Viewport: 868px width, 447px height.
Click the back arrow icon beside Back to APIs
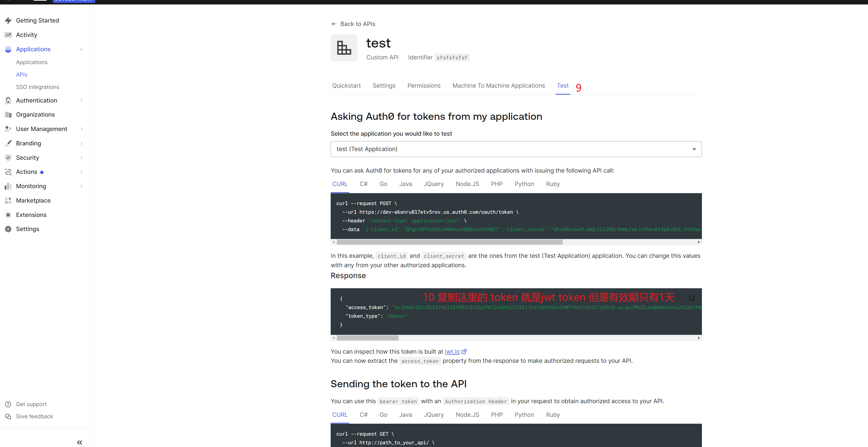point(334,24)
